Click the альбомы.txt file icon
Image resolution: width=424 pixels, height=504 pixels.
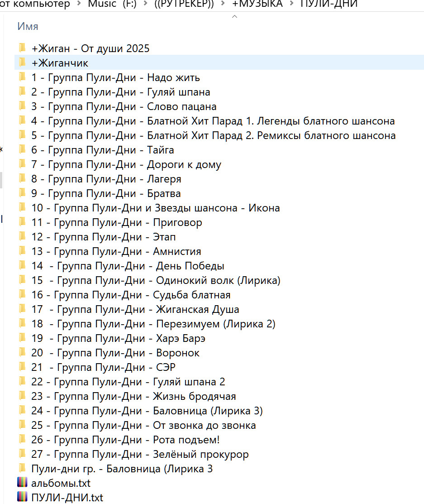pyautogui.click(x=22, y=483)
